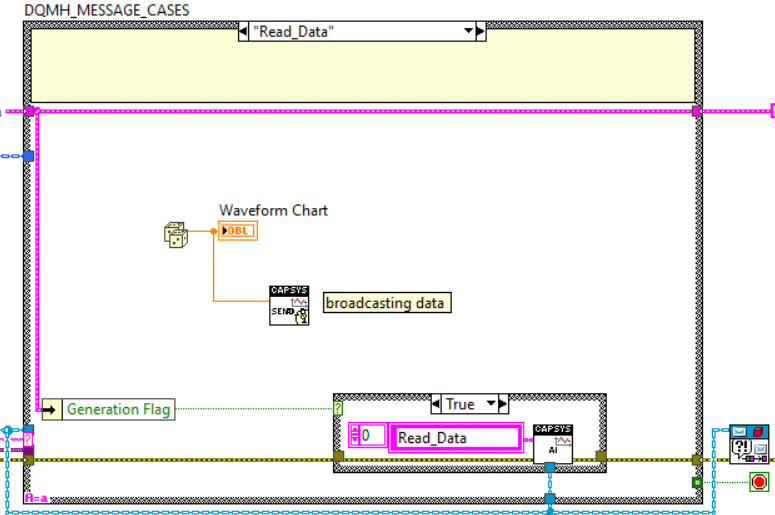Click the CAPSYS SEND broadcast subVI

tap(289, 305)
